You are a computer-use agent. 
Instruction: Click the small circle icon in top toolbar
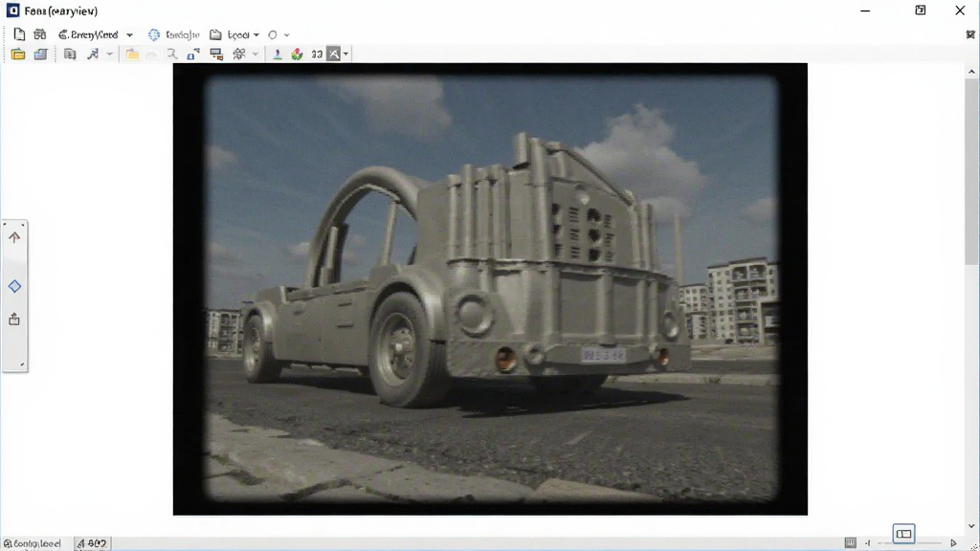tap(273, 35)
